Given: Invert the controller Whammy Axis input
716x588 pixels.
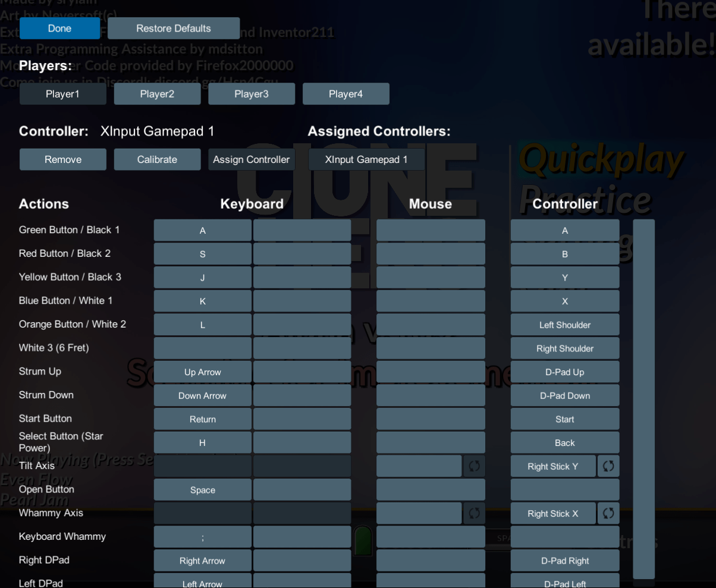Looking at the screenshot, I should [608, 513].
